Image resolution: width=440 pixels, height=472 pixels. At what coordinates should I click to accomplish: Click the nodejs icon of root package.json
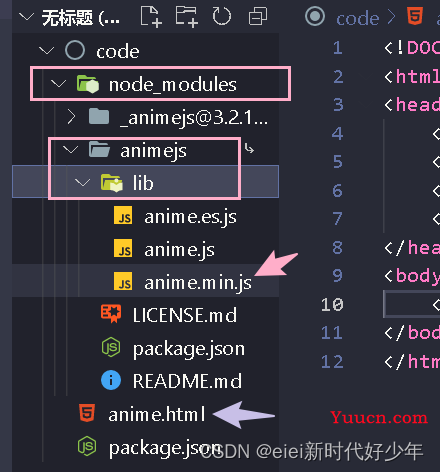87,446
